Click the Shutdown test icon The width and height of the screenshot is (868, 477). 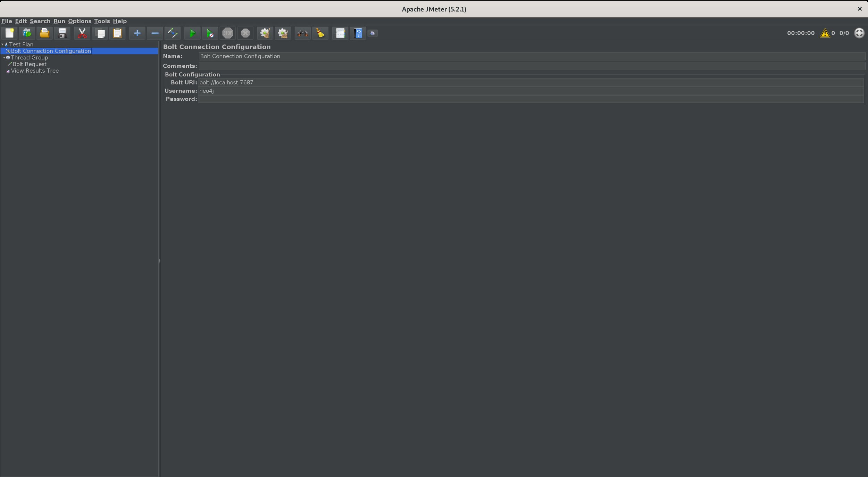pos(245,33)
